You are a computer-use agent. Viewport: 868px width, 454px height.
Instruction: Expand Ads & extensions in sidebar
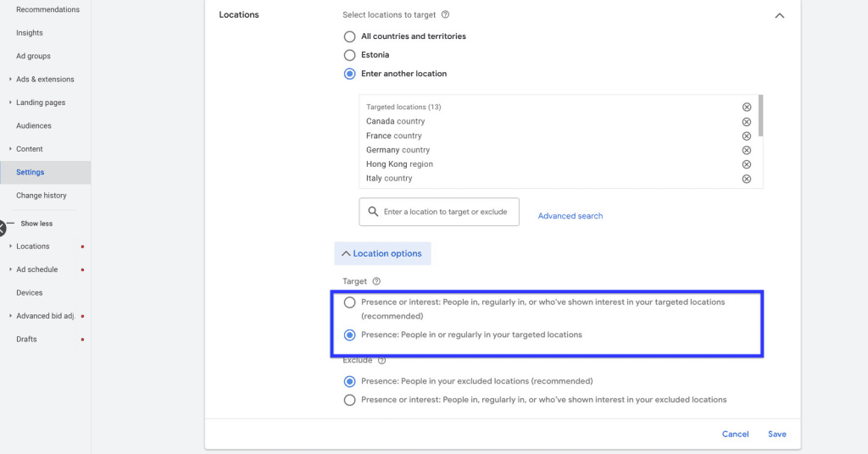coord(45,79)
